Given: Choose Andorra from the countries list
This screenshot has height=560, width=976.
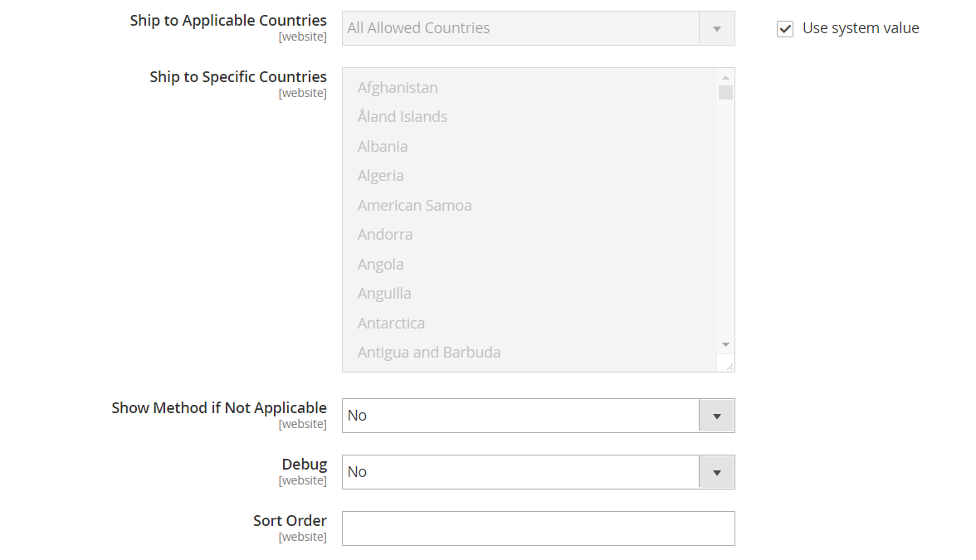Looking at the screenshot, I should [x=385, y=235].
